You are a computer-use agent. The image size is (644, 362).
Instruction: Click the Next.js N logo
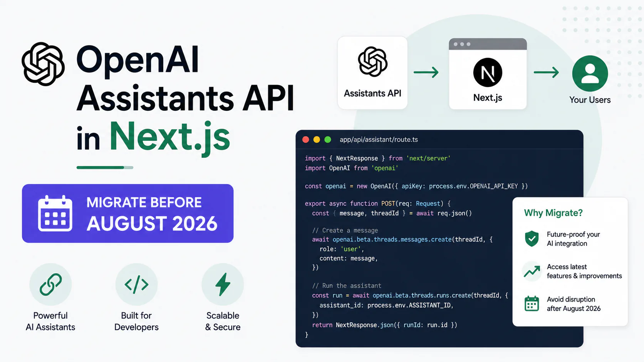[x=488, y=72]
